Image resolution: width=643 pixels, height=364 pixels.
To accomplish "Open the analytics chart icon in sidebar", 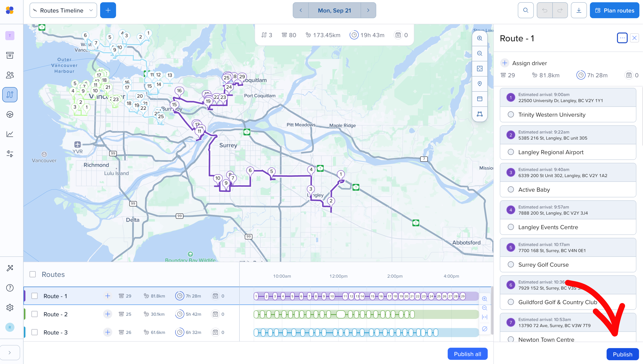I will [x=10, y=134].
